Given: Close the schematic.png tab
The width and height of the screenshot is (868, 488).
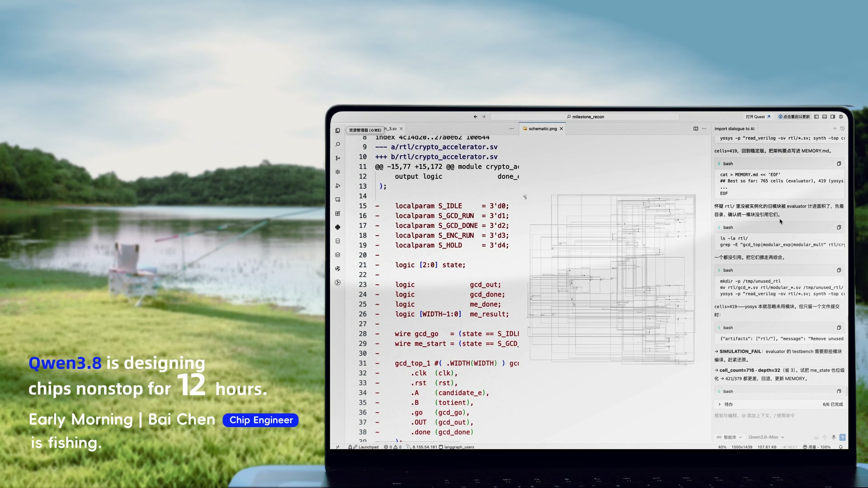Looking at the screenshot, I should (561, 129).
